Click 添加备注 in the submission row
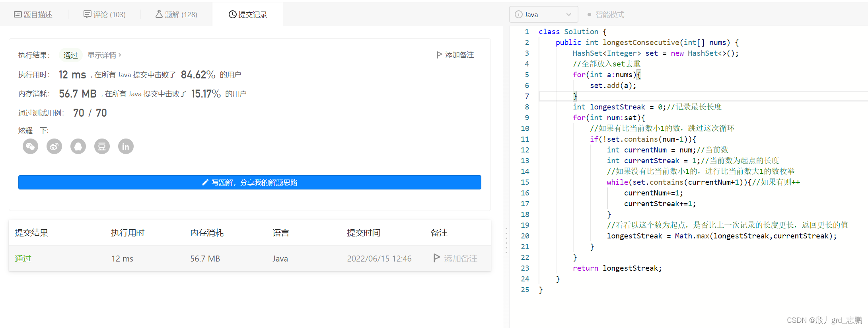 (x=460, y=258)
